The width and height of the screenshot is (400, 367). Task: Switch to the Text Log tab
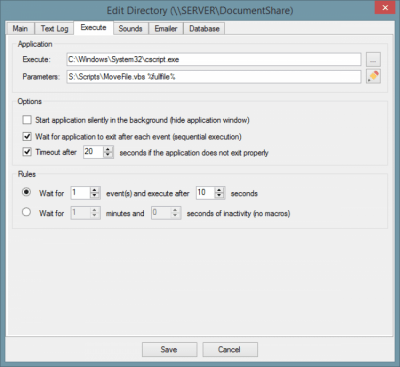[54, 29]
